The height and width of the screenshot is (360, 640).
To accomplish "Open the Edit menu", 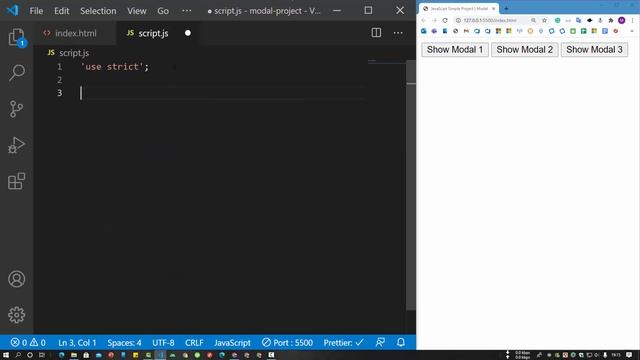I will click(x=62, y=11).
